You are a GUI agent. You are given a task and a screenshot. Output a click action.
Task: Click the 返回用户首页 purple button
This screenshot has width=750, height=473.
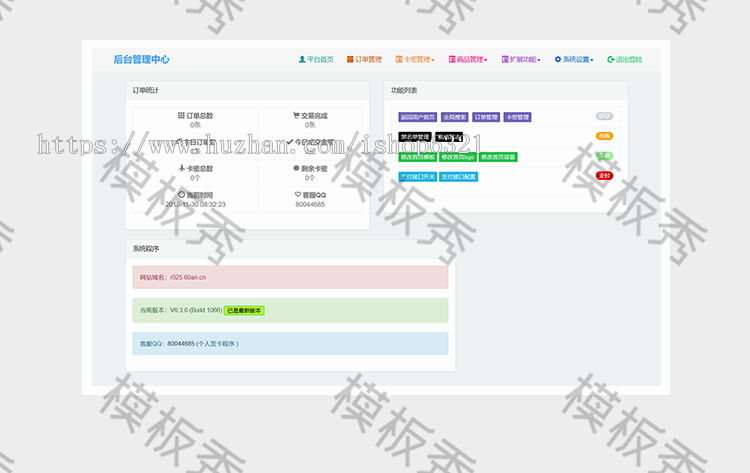pos(418,117)
